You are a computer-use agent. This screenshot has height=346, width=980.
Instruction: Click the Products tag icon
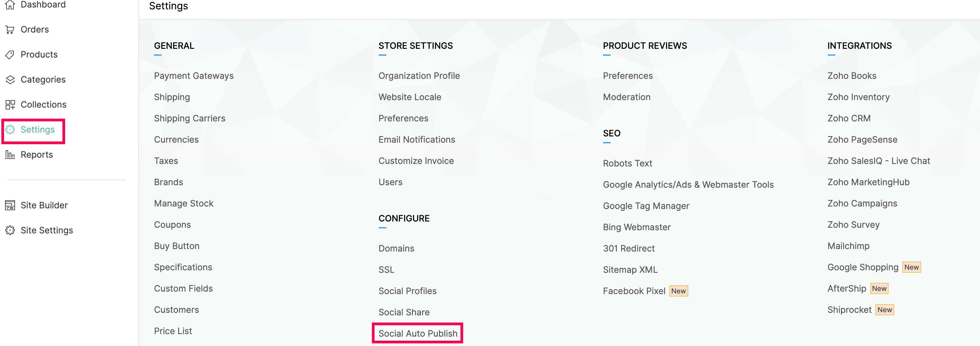[10, 55]
